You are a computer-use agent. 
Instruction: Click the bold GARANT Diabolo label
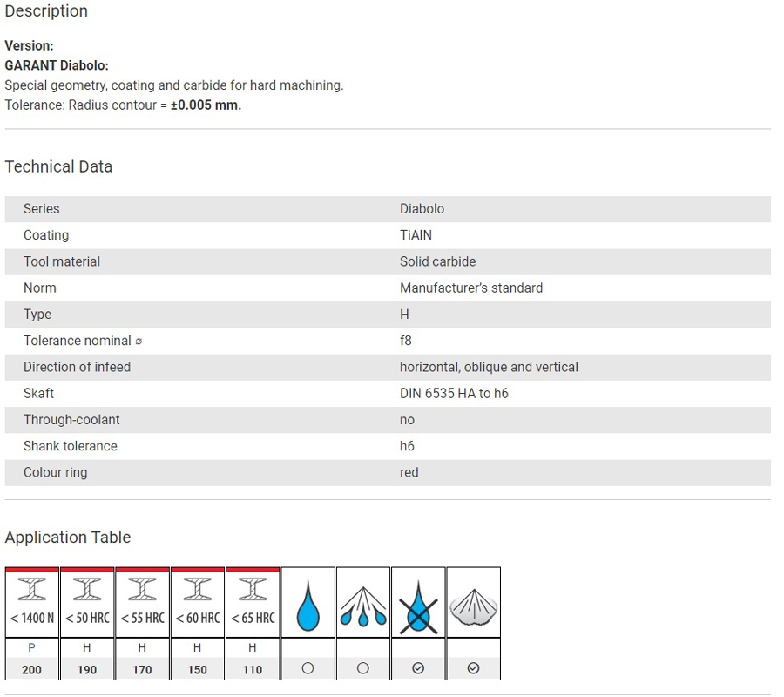57,65
